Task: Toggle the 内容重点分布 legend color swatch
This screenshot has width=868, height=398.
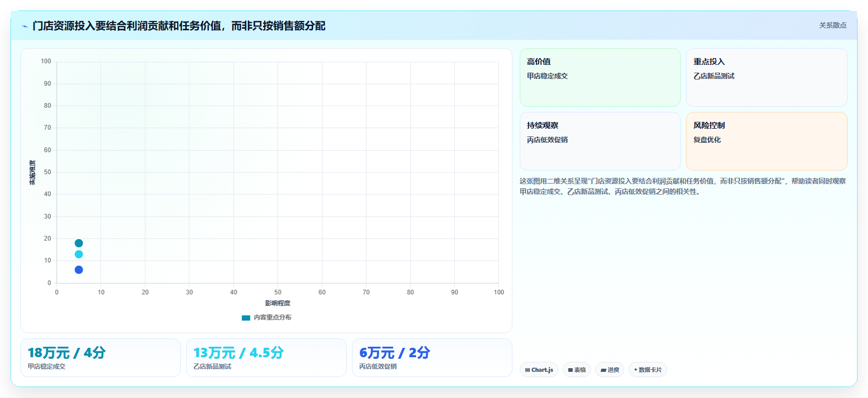Action: (x=246, y=317)
